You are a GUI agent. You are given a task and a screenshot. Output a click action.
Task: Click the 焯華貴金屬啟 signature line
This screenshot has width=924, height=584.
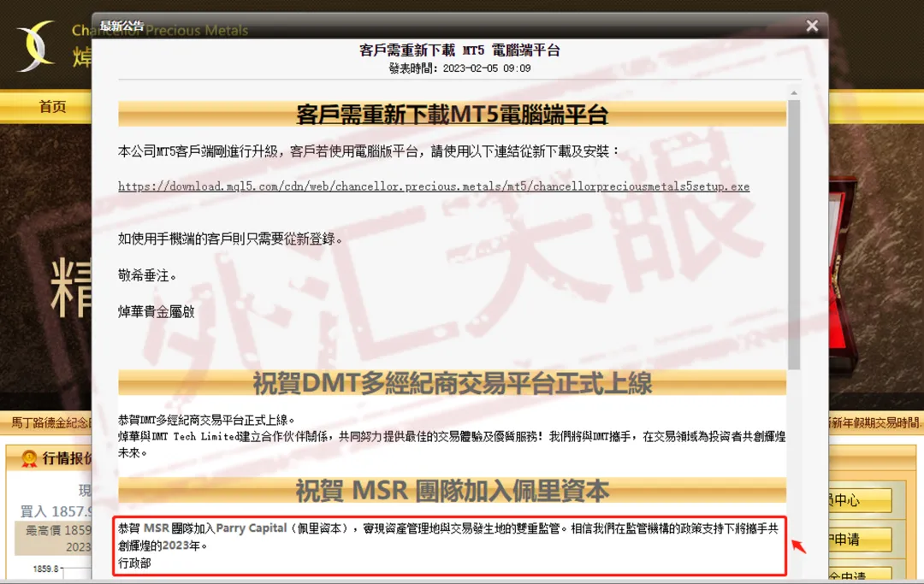(157, 311)
